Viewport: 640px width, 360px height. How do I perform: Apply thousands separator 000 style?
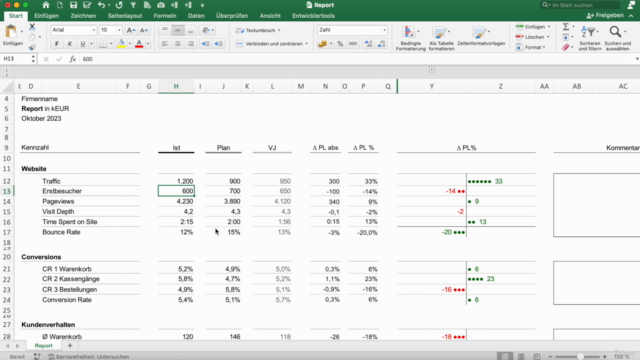pyautogui.click(x=353, y=44)
